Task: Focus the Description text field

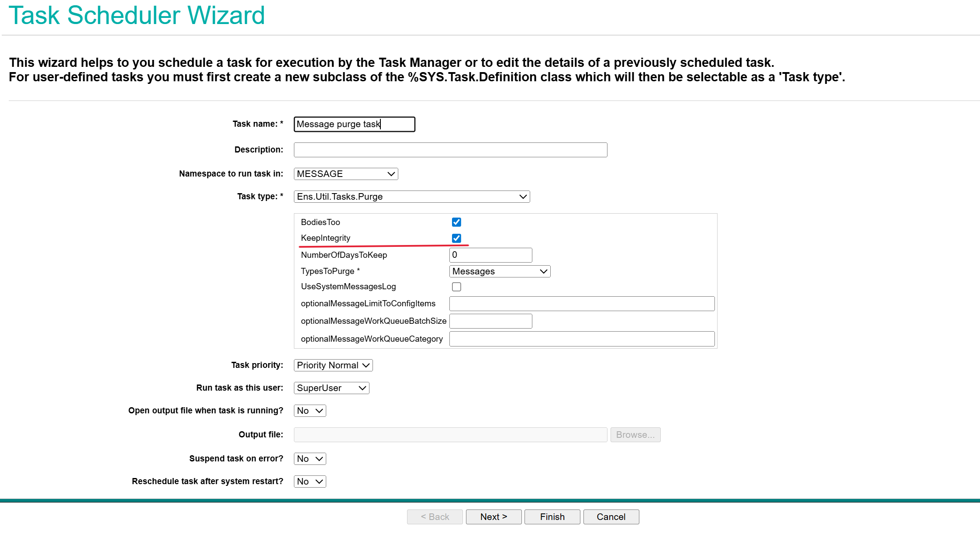Action: [450, 150]
